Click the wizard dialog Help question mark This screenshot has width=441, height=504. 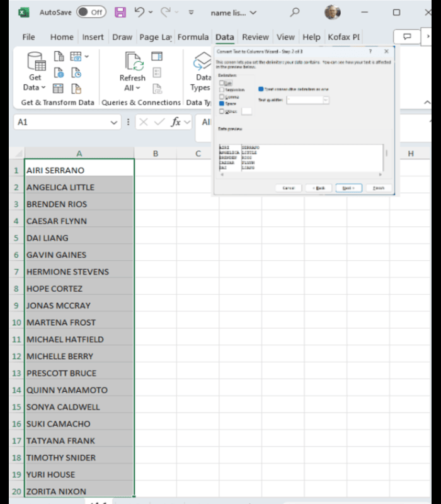click(370, 52)
